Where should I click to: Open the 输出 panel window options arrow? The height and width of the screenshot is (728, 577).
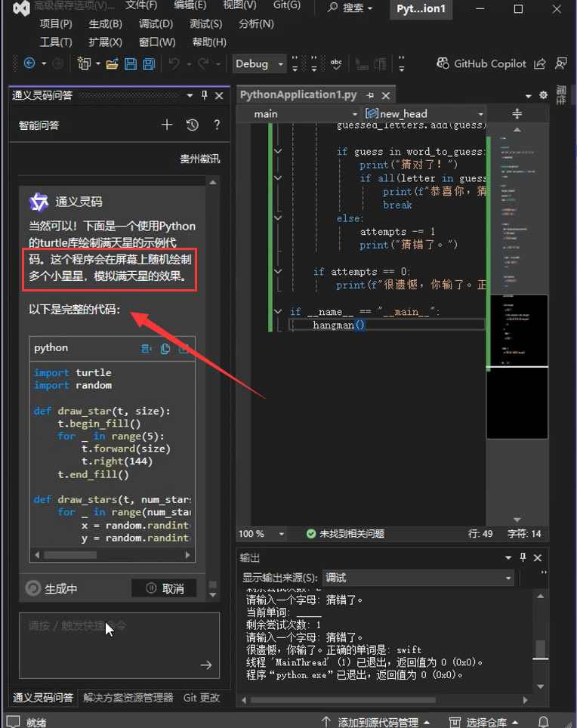(508, 557)
